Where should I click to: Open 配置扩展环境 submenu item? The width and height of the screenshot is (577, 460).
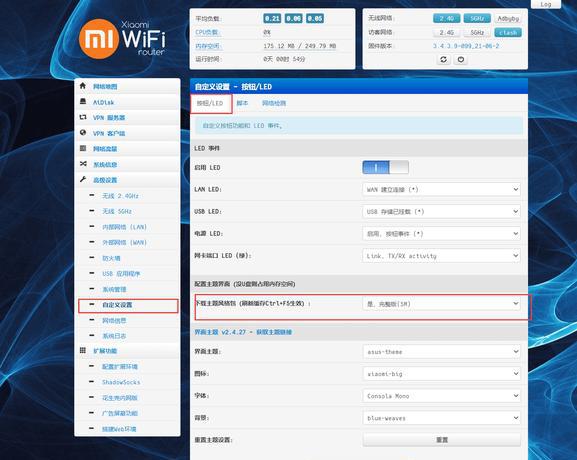[120, 367]
